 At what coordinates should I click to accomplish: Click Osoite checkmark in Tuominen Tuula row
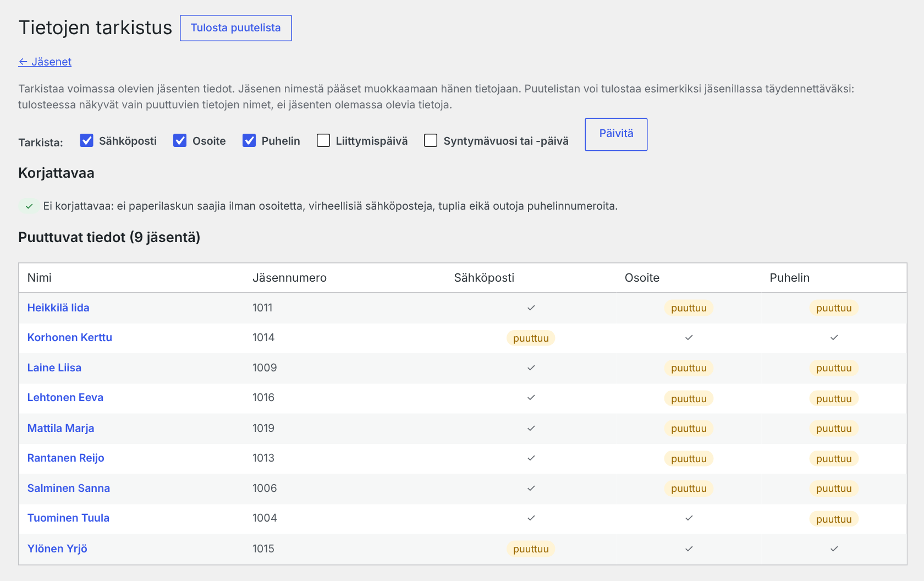[689, 518]
